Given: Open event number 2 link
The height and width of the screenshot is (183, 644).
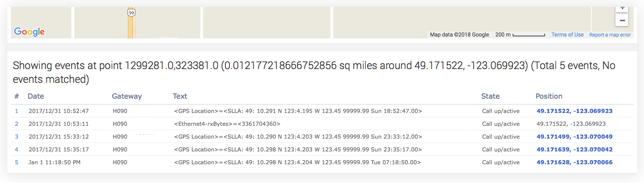Looking at the screenshot, I should (x=16, y=124).
